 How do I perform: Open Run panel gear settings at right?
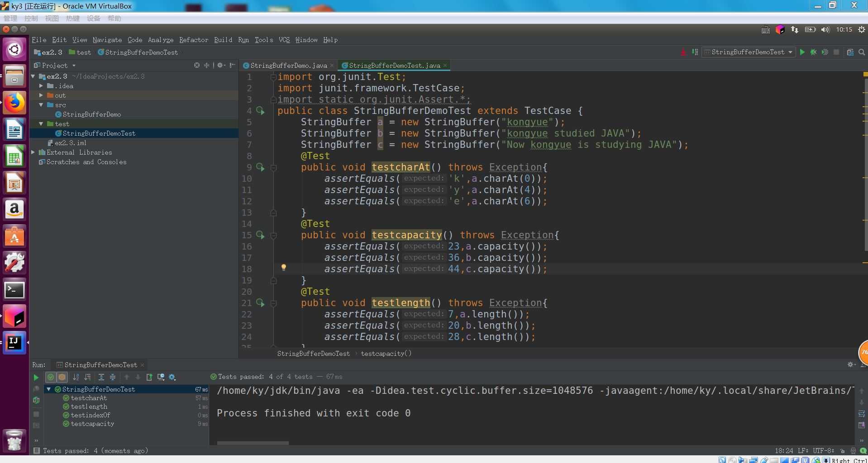pos(851,364)
